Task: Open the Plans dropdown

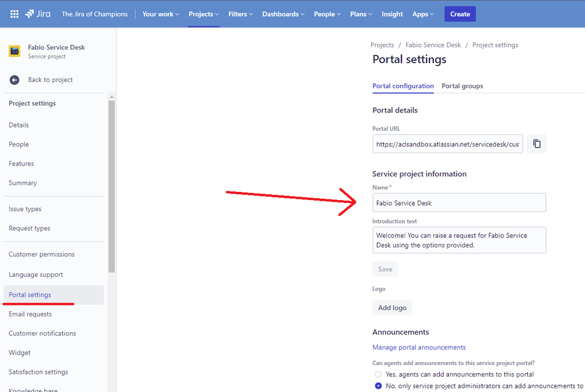Action: 361,14
